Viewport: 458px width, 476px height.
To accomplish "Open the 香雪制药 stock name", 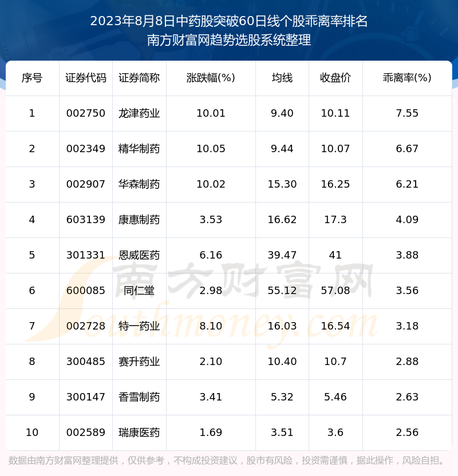I will click(139, 397).
